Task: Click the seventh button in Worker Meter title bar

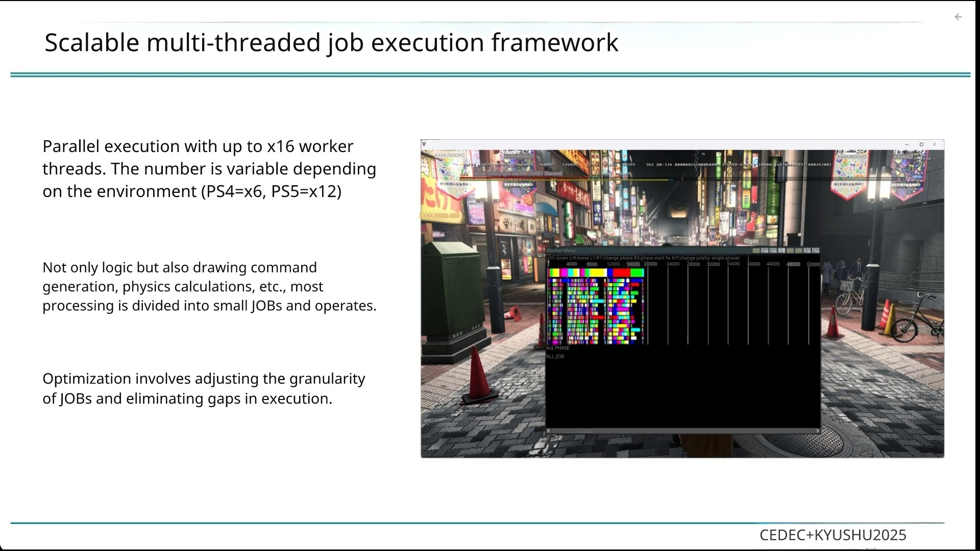Action: pos(807,251)
